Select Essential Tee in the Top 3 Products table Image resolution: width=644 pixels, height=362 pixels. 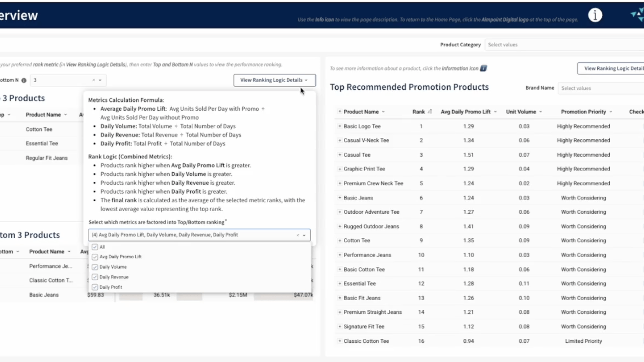click(42, 143)
